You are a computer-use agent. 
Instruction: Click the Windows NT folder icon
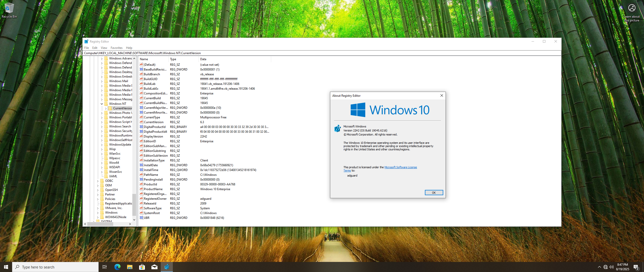[x=106, y=104]
